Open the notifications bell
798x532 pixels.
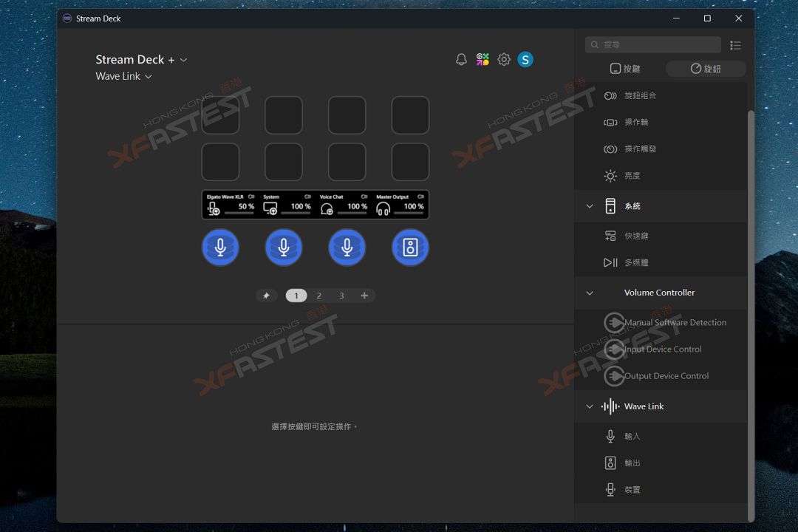[461, 60]
